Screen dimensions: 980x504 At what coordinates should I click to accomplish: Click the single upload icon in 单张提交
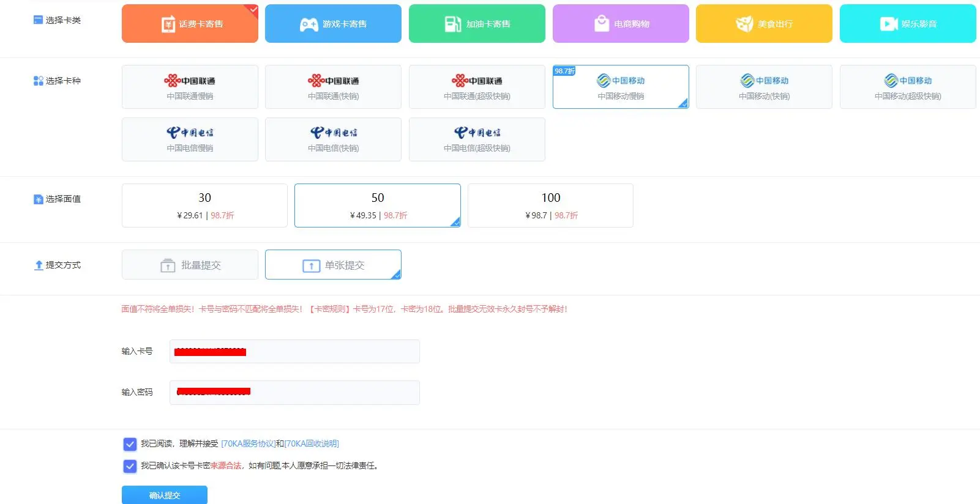(311, 265)
